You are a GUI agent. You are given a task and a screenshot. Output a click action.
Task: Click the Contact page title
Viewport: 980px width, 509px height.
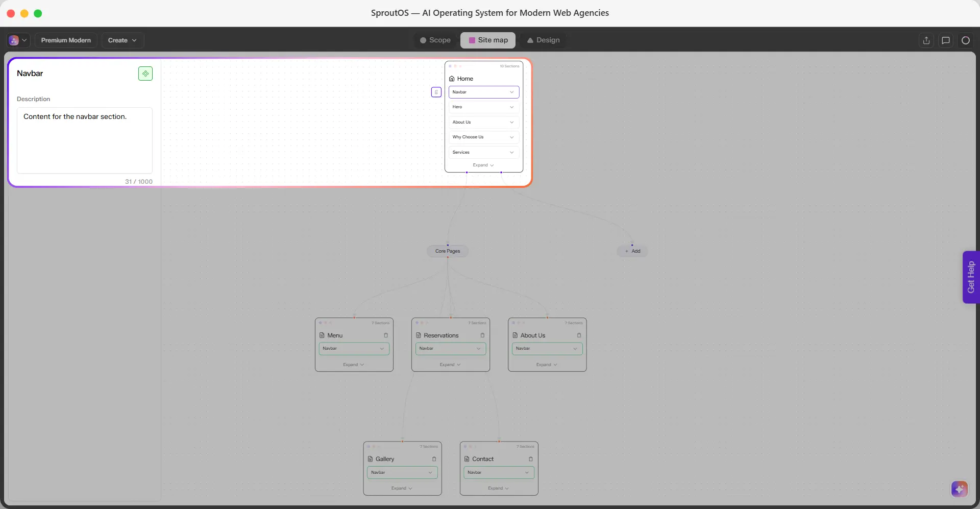point(483,459)
